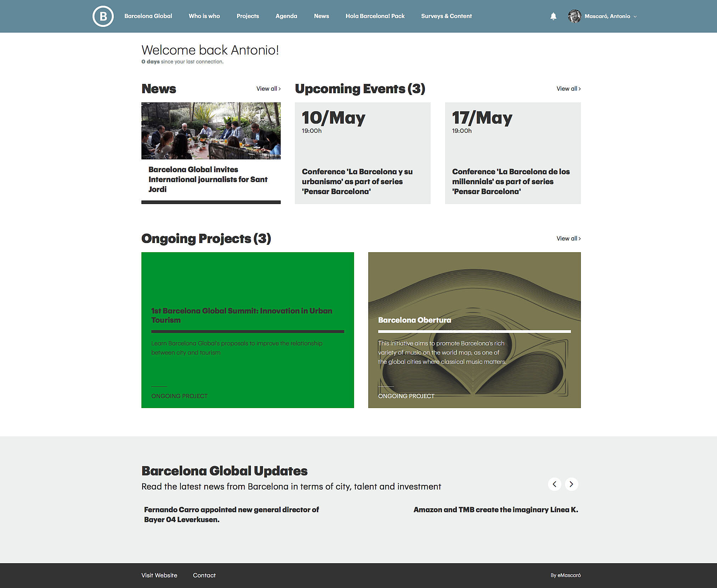Open the 17/May millennials conference card
Screen dimensions: 717x588
(x=512, y=153)
